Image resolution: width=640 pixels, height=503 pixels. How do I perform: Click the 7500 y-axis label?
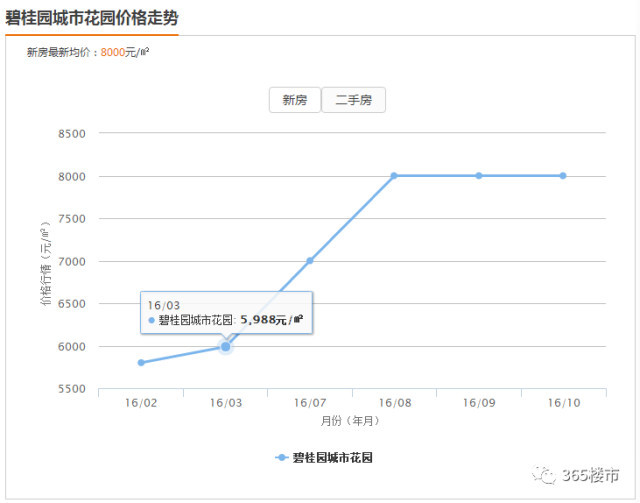pos(72,219)
